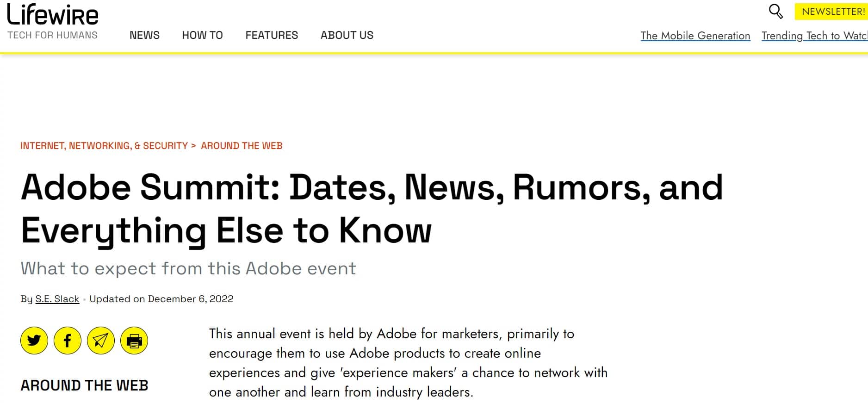Open Internet, Networking, & Security breadcrumb

pyautogui.click(x=104, y=146)
